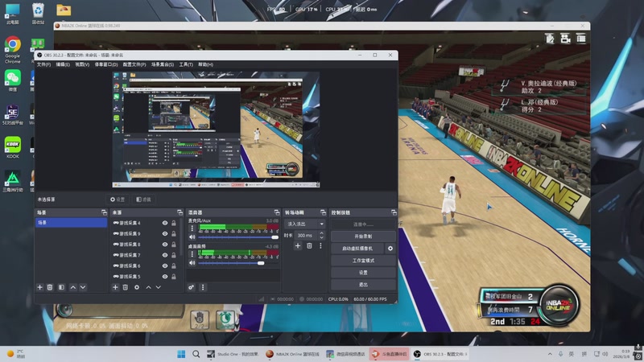
Task: Open source properties gear in Sources panel
Action: [137, 287]
